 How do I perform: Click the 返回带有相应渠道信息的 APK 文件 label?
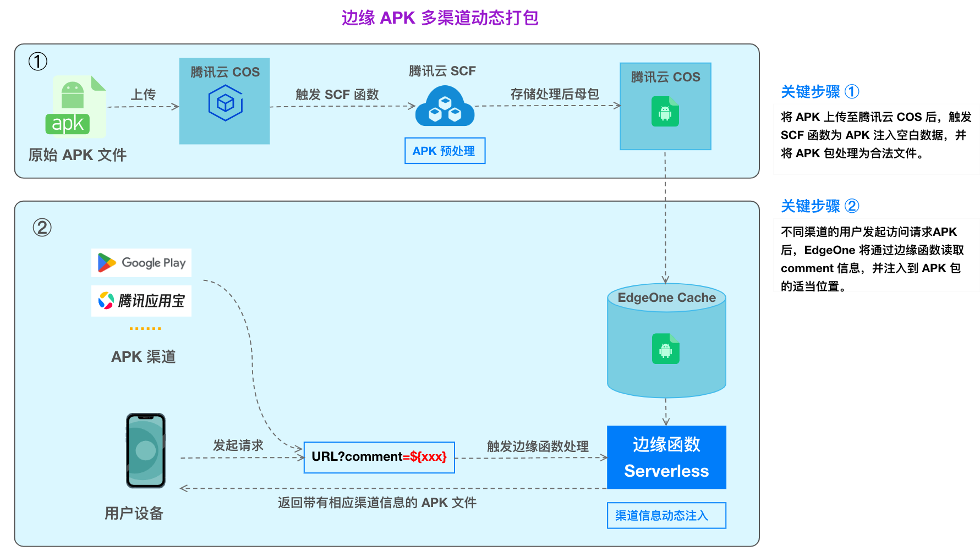click(x=377, y=503)
